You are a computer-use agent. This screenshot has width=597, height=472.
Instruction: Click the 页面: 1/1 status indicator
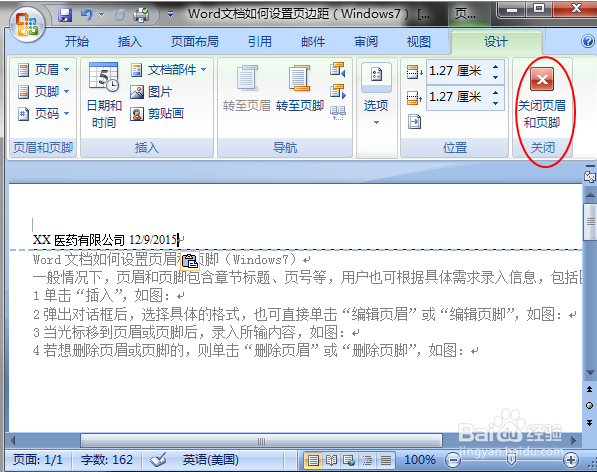pos(38,460)
